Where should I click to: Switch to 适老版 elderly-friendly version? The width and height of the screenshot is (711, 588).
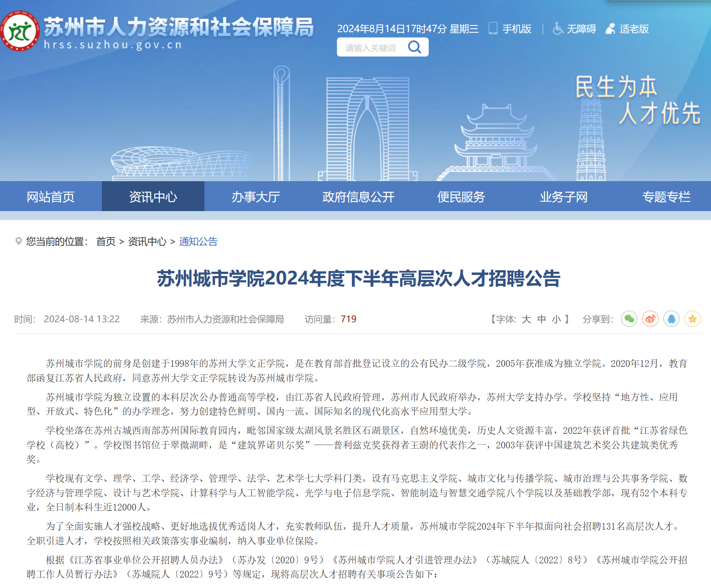(628, 29)
